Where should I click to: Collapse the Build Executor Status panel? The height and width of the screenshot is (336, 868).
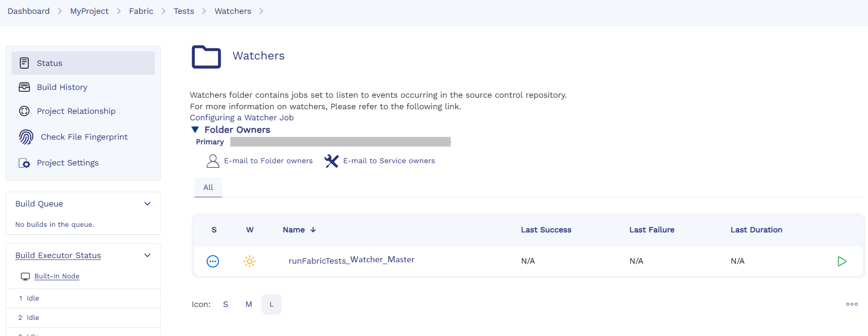click(x=147, y=255)
